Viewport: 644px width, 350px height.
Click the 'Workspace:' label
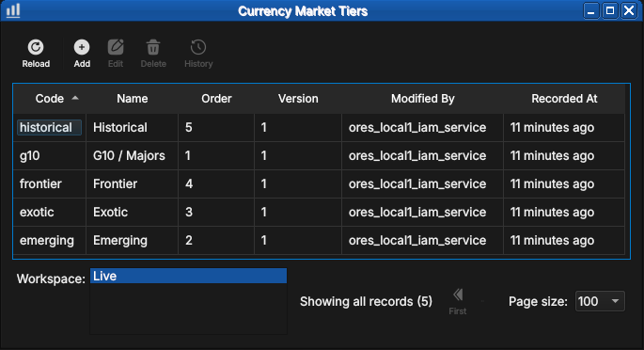click(x=51, y=278)
